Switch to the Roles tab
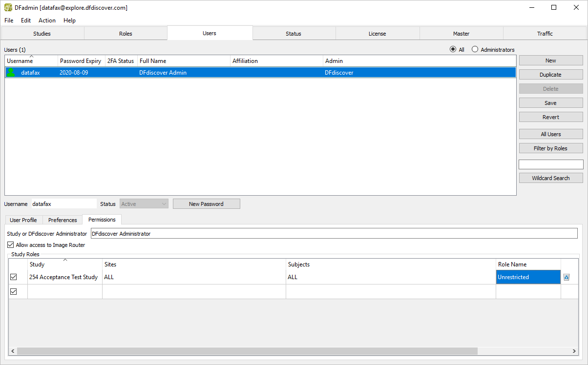The height and width of the screenshot is (365, 588). (126, 34)
